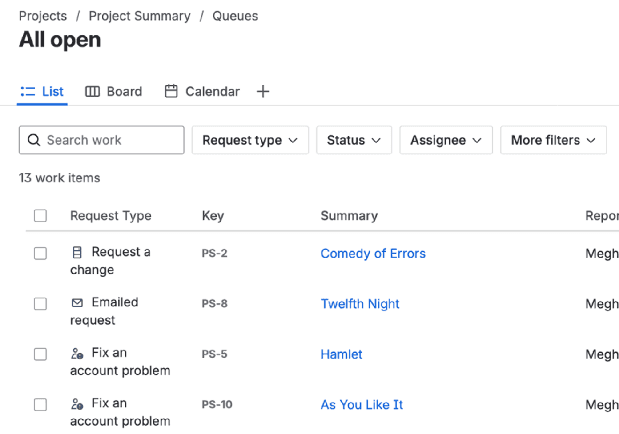Toggle the select-all checkbox in header

coord(40,216)
